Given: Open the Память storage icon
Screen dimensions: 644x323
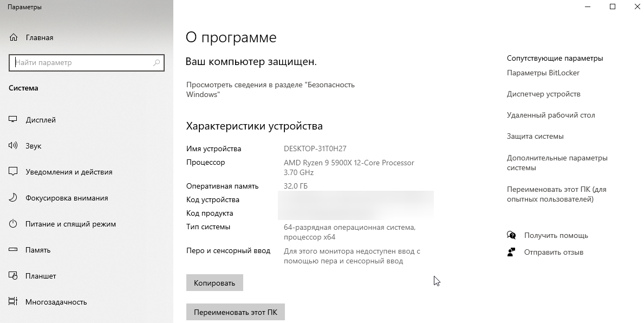Looking at the screenshot, I should pyautogui.click(x=13, y=249).
